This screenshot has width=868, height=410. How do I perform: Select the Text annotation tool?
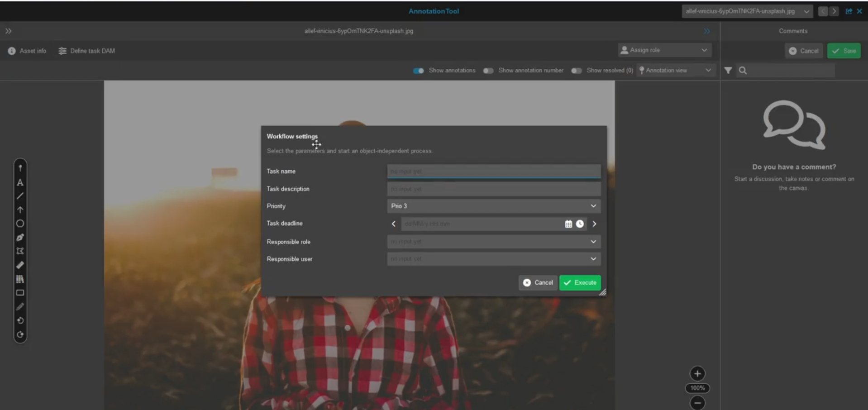click(x=20, y=182)
